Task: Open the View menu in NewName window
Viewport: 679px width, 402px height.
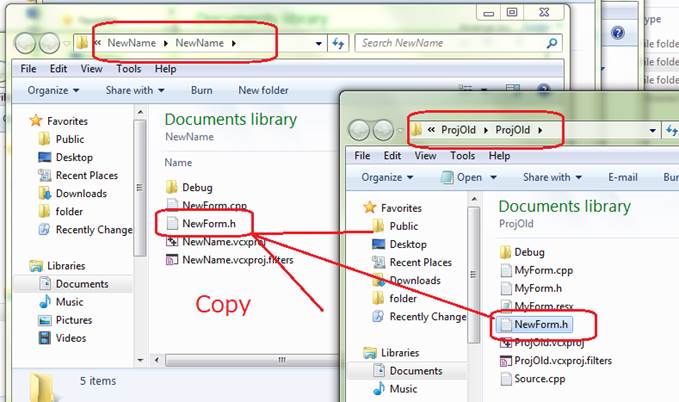Action: [x=91, y=69]
